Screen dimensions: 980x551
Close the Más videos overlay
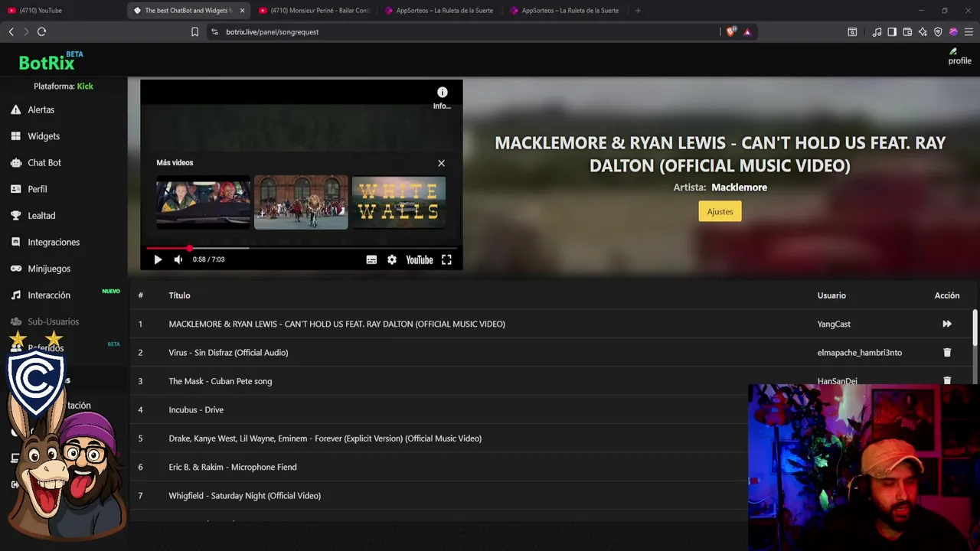tap(441, 163)
